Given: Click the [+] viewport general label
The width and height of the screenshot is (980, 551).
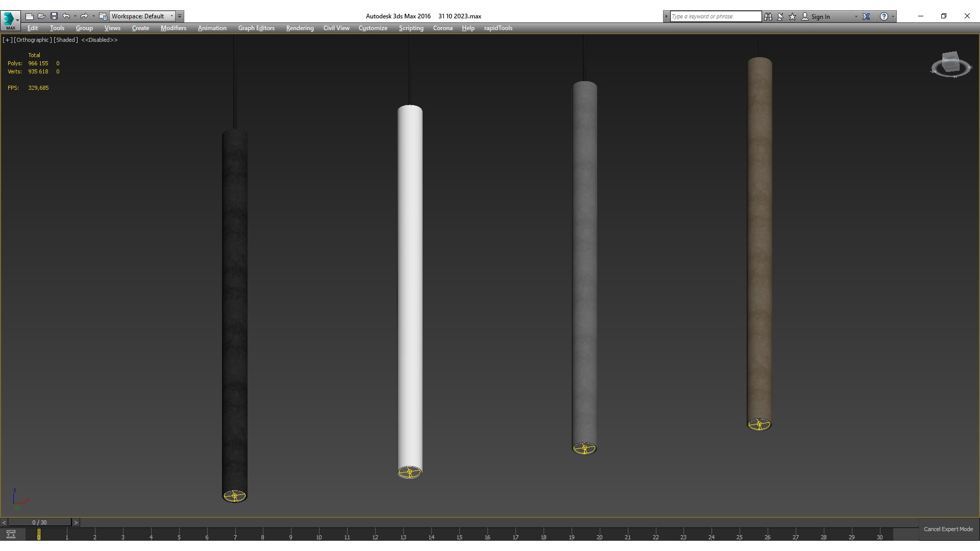Looking at the screenshot, I should tap(7, 40).
